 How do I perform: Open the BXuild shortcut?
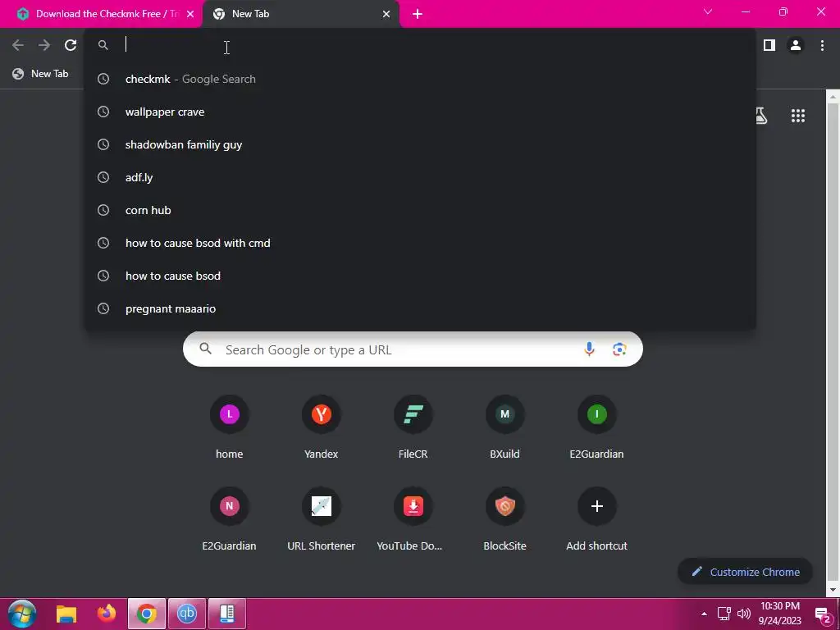504,427
